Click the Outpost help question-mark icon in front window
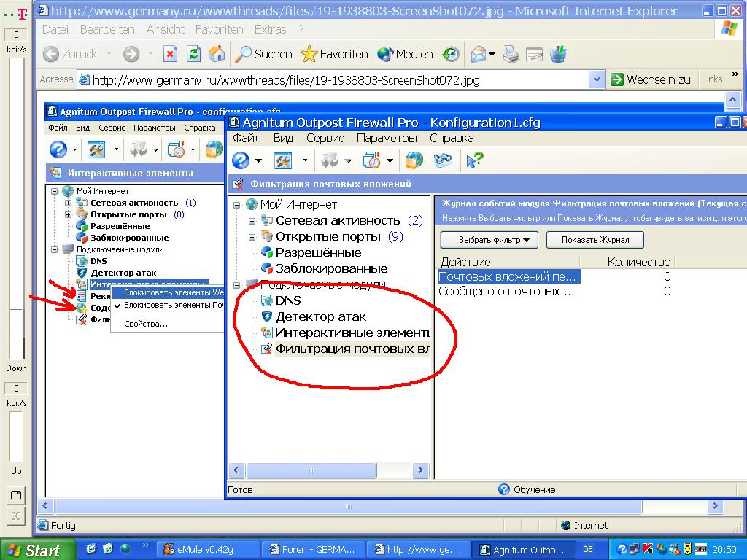This screenshot has height=560, width=747. click(241, 160)
